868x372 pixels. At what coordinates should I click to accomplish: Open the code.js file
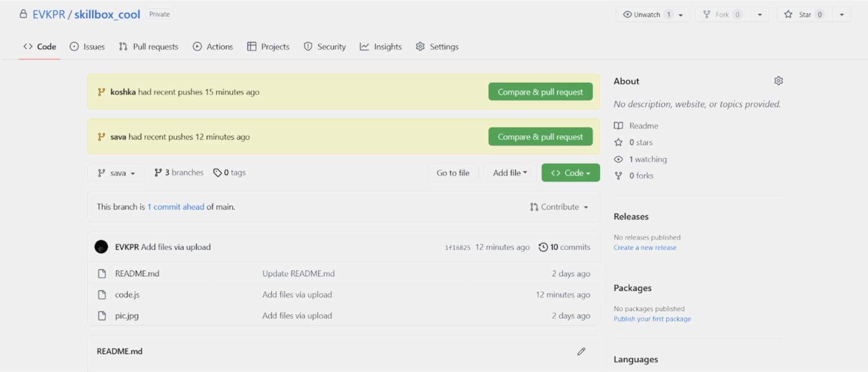tap(127, 295)
